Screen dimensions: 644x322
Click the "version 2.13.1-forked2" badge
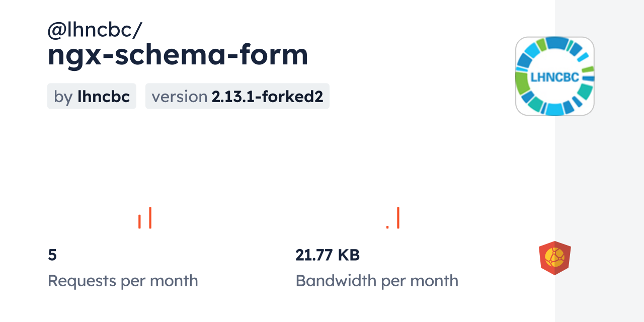237,96
